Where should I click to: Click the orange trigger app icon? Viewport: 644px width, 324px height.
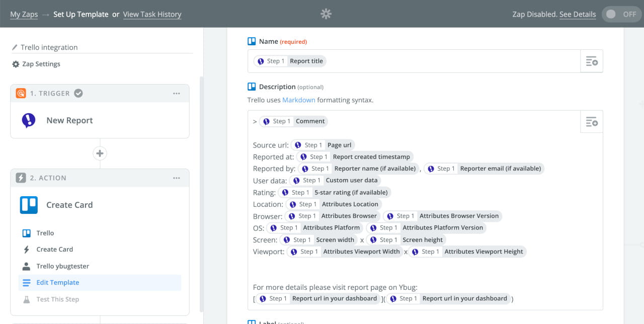pyautogui.click(x=21, y=93)
